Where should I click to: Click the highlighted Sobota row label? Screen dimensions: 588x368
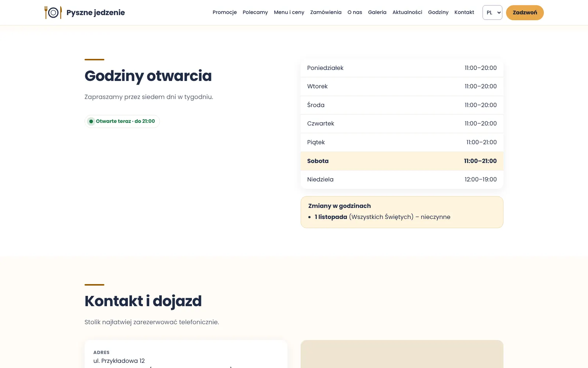coord(318,161)
